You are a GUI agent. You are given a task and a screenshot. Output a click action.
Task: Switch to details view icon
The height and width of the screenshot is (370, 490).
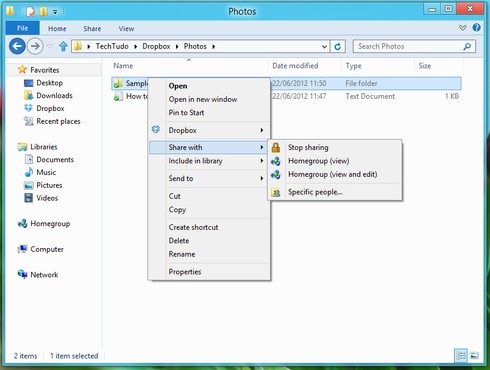(x=461, y=356)
